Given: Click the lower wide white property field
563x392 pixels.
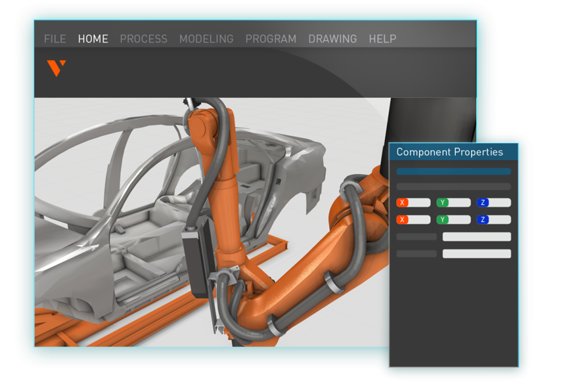Looking at the screenshot, I should pos(477,254).
